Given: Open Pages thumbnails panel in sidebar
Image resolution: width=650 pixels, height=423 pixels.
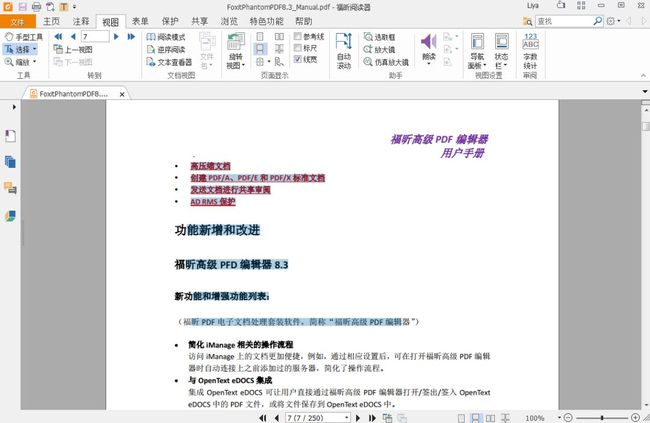Looking at the screenshot, I should tap(10, 162).
